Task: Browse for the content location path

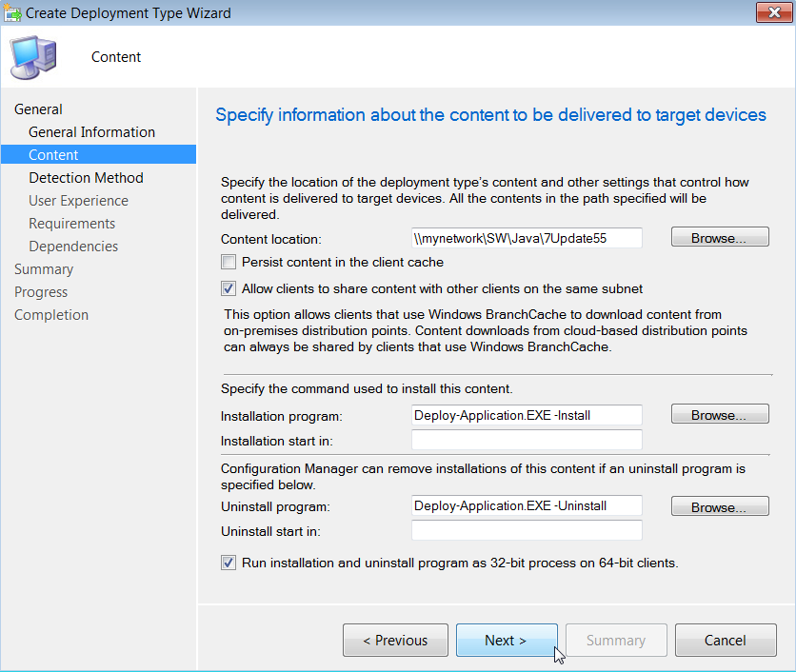Action: click(x=720, y=237)
